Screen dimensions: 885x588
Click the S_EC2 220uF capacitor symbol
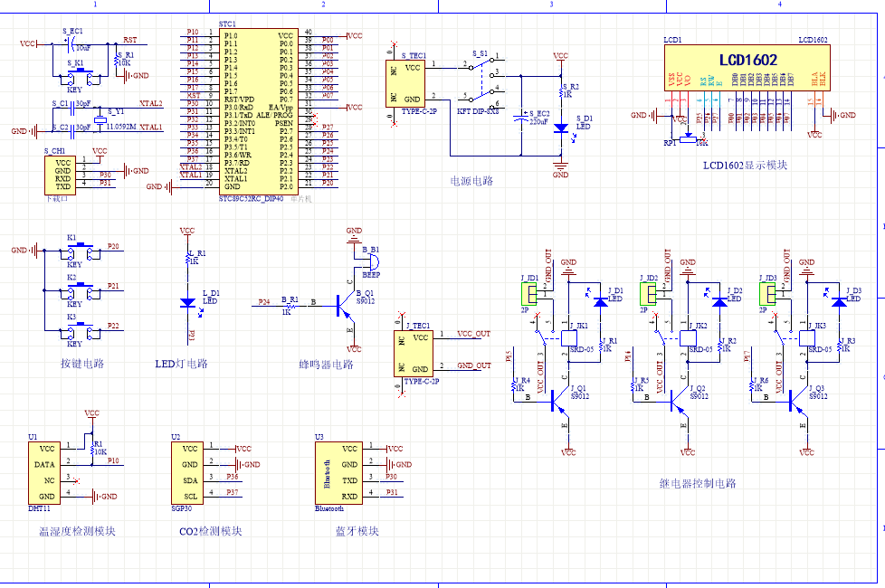(x=521, y=118)
